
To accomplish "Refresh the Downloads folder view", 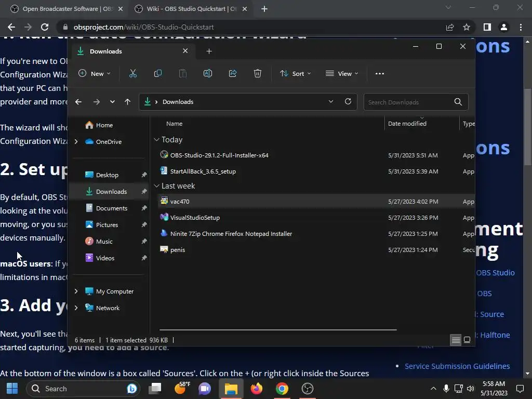I will click(x=348, y=101).
